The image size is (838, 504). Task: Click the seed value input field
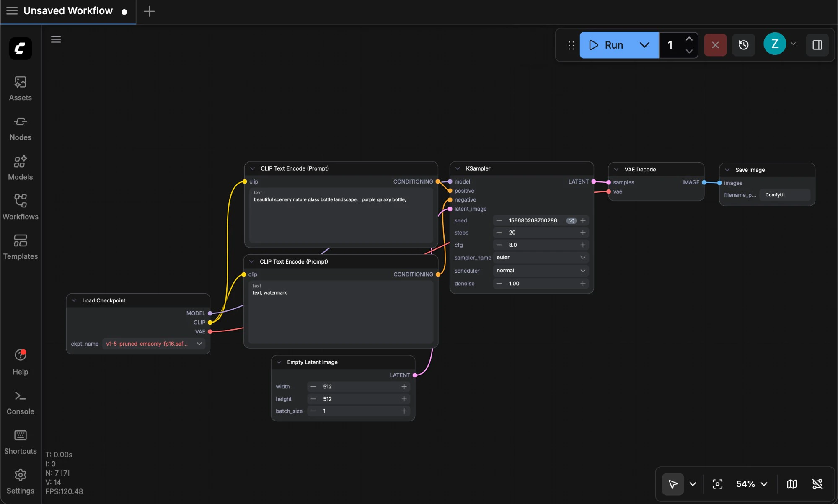coord(533,220)
